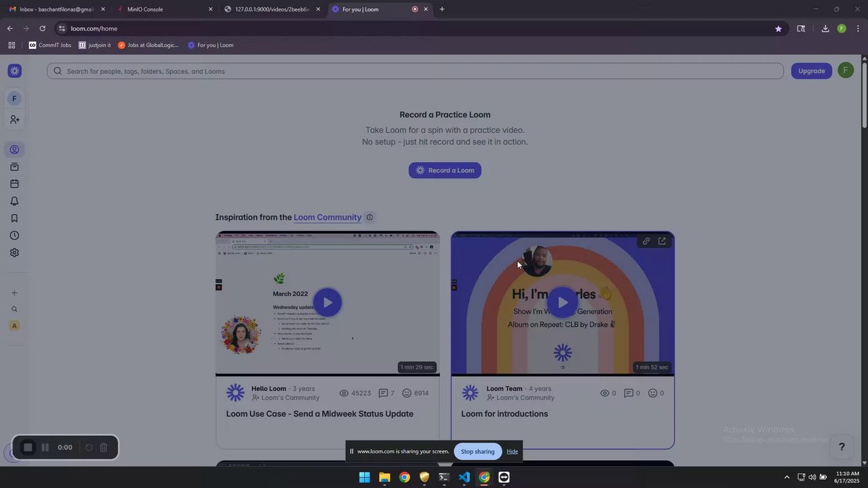Click the Record a Loom button
Viewport: 868px width, 488px height.
click(x=445, y=170)
